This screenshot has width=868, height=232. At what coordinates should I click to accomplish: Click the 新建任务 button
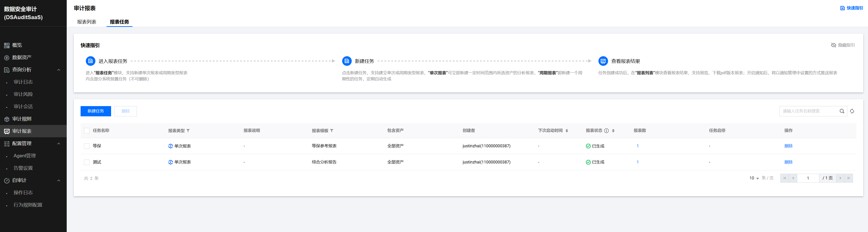(96, 111)
